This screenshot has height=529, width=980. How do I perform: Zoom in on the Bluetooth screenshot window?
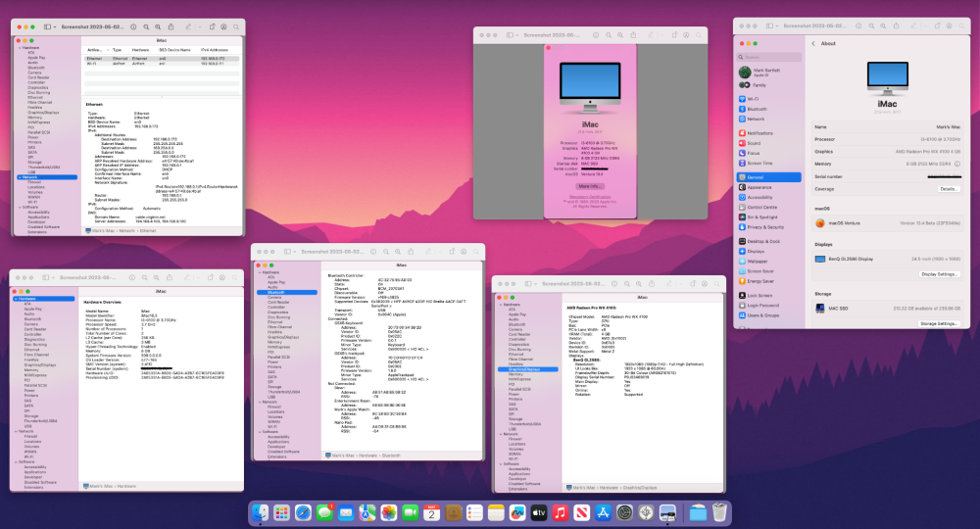(x=398, y=252)
